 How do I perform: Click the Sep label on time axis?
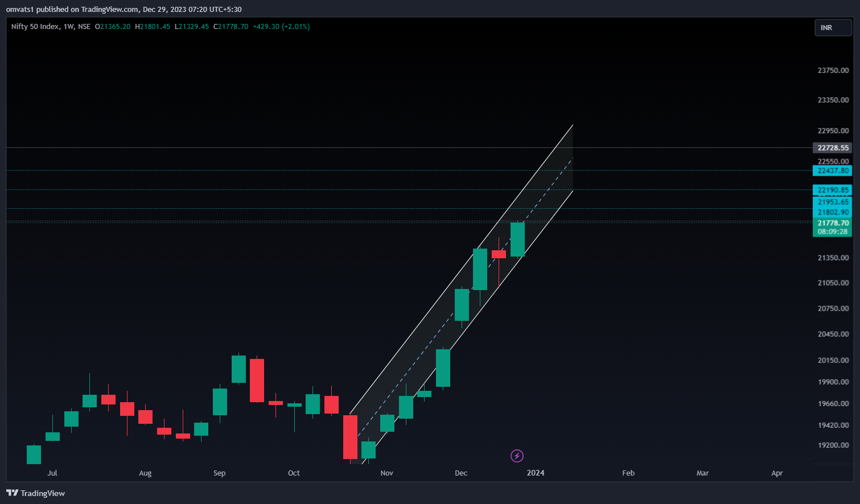[219, 473]
